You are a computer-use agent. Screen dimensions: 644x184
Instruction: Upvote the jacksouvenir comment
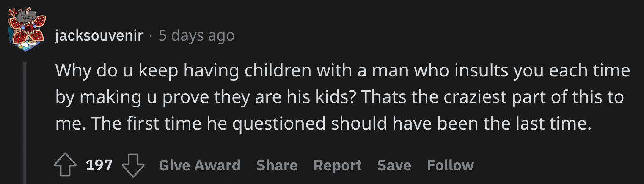(x=64, y=165)
